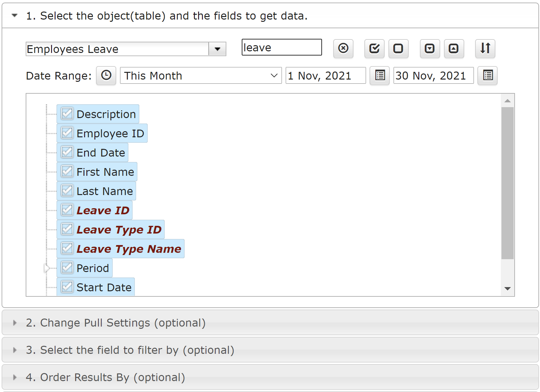Toggle the Description checkbox

coord(67,114)
